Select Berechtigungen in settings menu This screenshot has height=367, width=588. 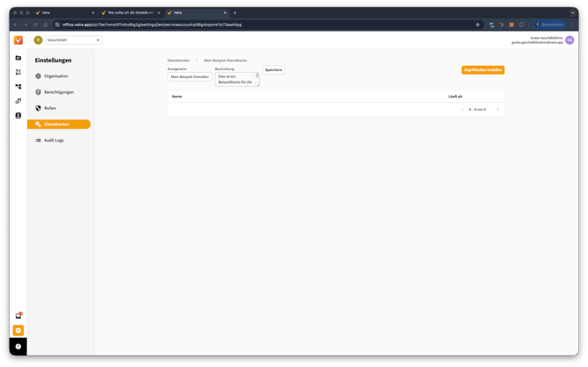59,92
